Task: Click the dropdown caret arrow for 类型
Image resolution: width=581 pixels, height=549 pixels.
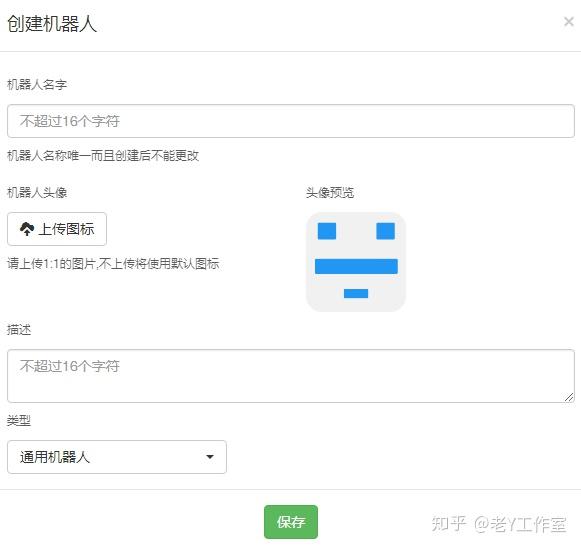Action: click(210, 457)
